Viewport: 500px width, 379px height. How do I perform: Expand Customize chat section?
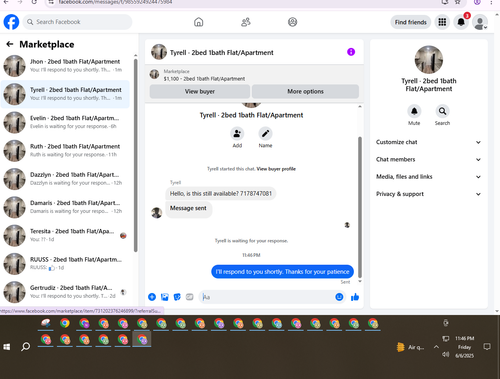click(429, 142)
